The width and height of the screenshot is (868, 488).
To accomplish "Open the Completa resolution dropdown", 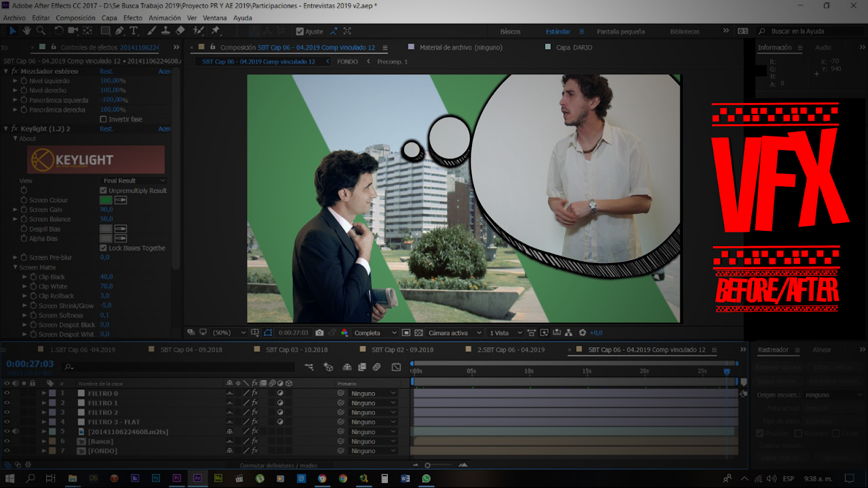I will click(375, 332).
